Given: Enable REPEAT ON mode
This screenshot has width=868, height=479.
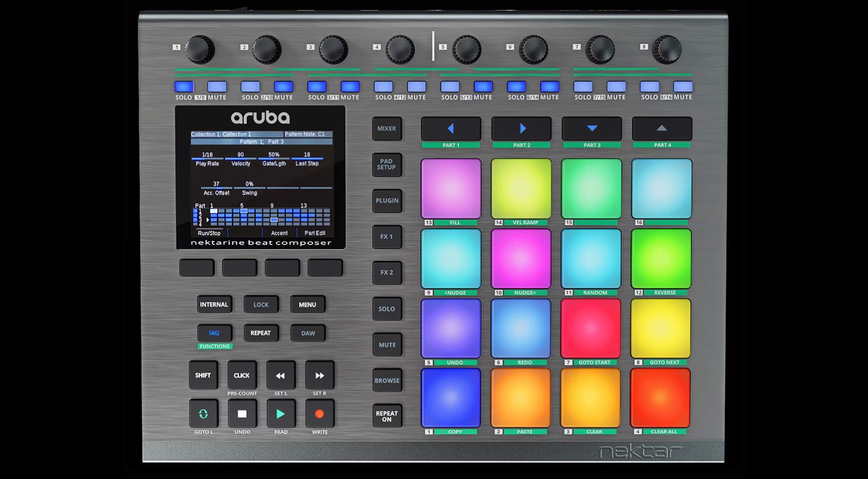Looking at the screenshot, I should tap(387, 415).
